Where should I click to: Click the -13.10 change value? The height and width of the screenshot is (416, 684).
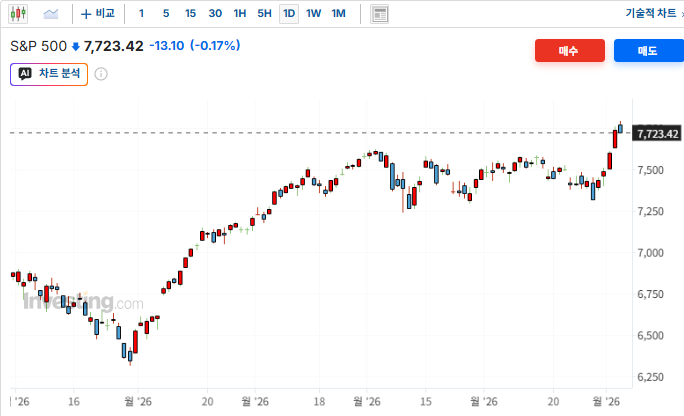point(167,45)
